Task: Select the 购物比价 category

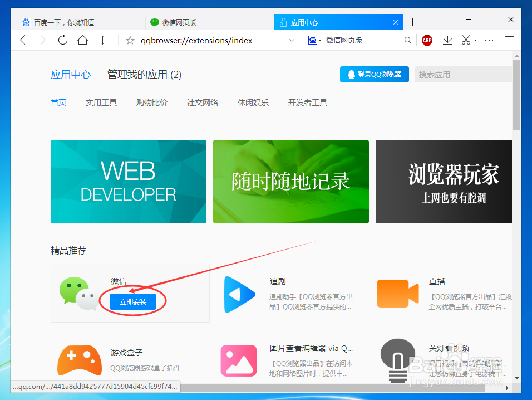Action: (152, 103)
